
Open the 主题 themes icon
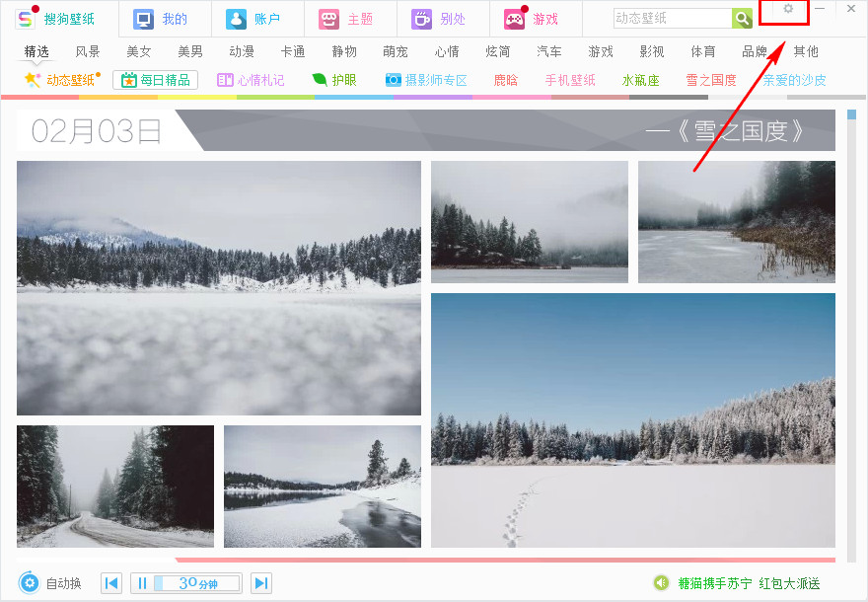pyautogui.click(x=326, y=18)
